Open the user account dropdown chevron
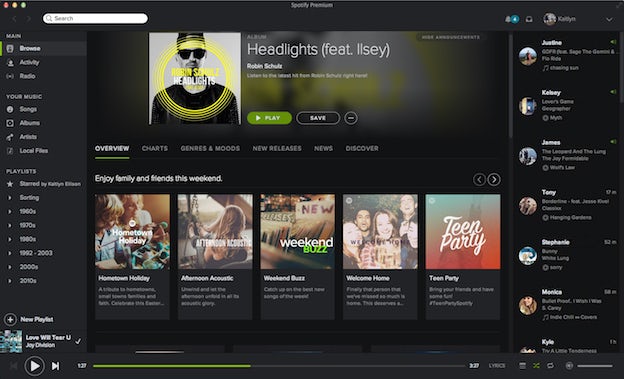This screenshot has height=379, width=624. pos(609,19)
